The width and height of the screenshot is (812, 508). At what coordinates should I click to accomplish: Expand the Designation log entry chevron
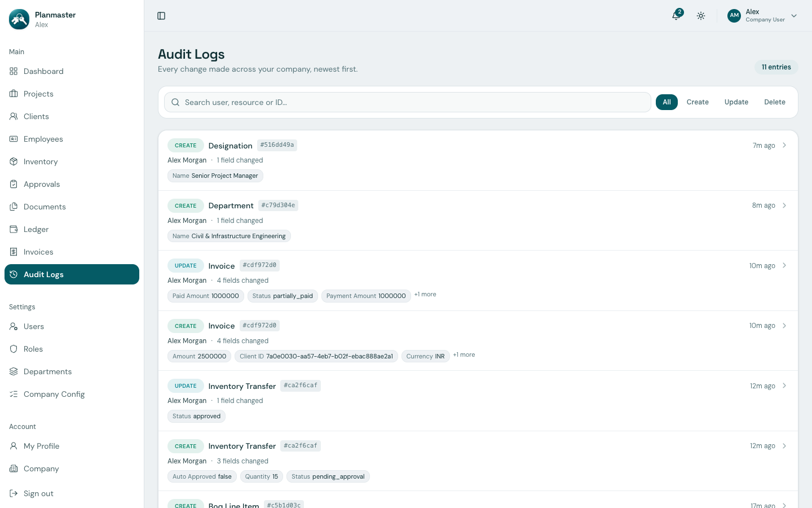784,145
